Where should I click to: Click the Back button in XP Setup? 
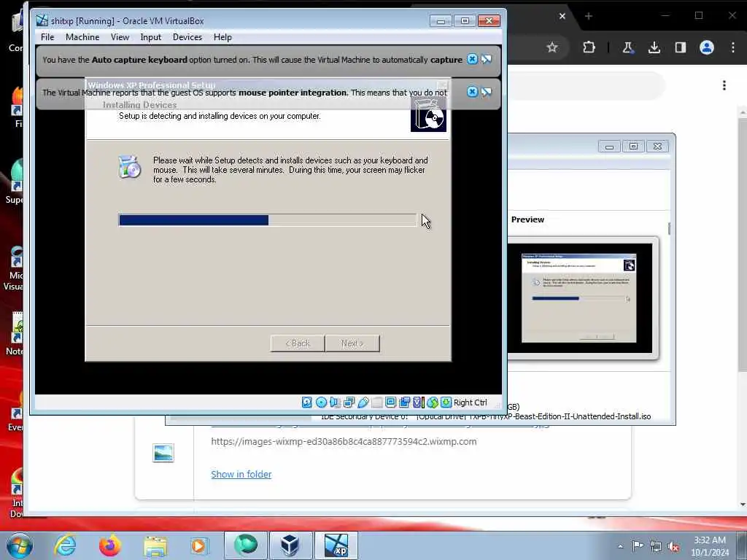tap(298, 343)
